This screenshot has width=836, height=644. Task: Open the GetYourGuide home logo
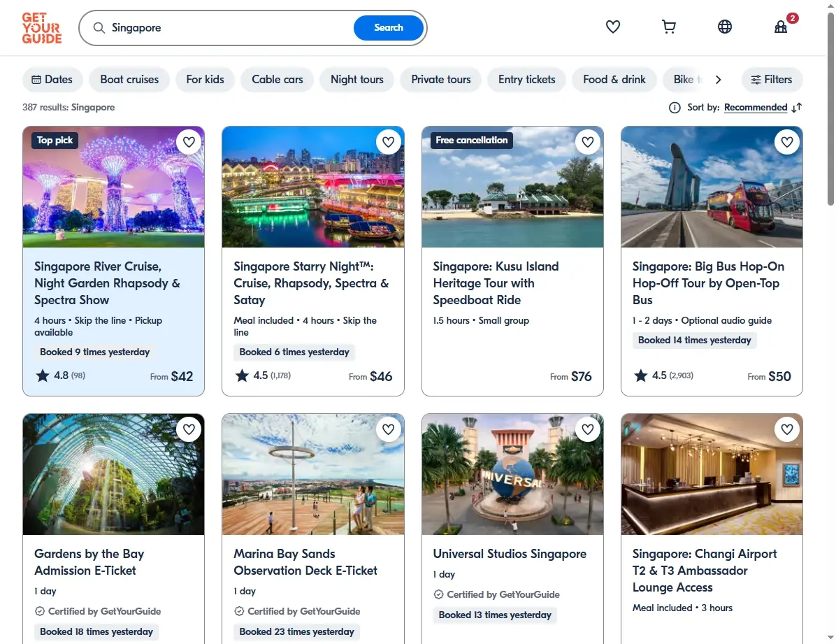pyautogui.click(x=41, y=28)
